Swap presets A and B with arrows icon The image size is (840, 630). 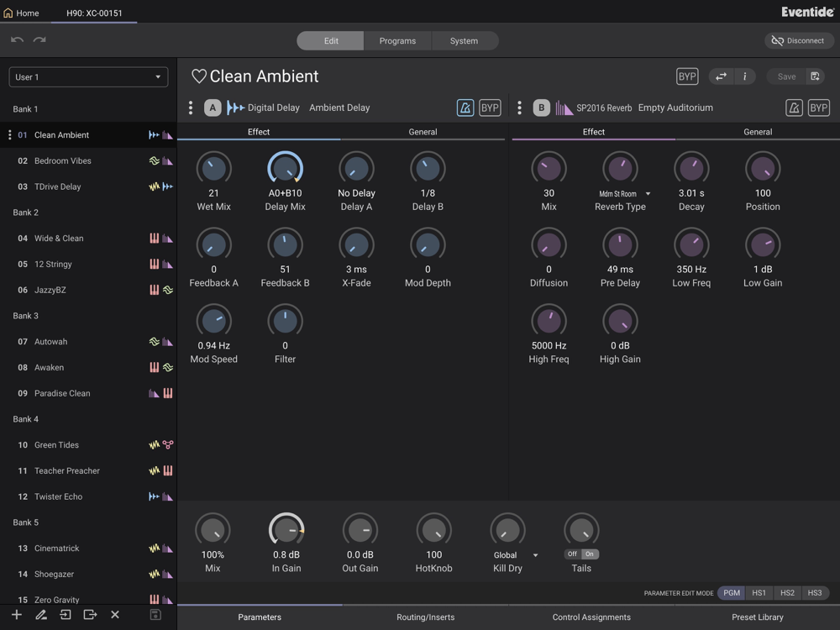coord(721,76)
